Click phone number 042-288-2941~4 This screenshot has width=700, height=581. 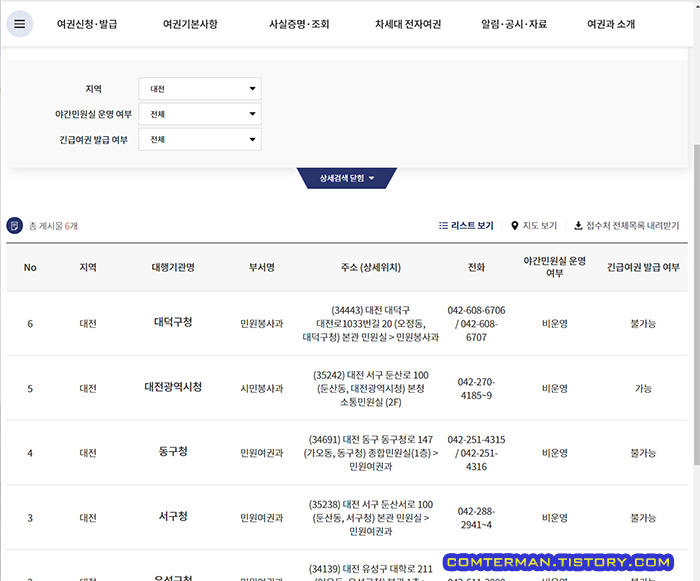476,518
